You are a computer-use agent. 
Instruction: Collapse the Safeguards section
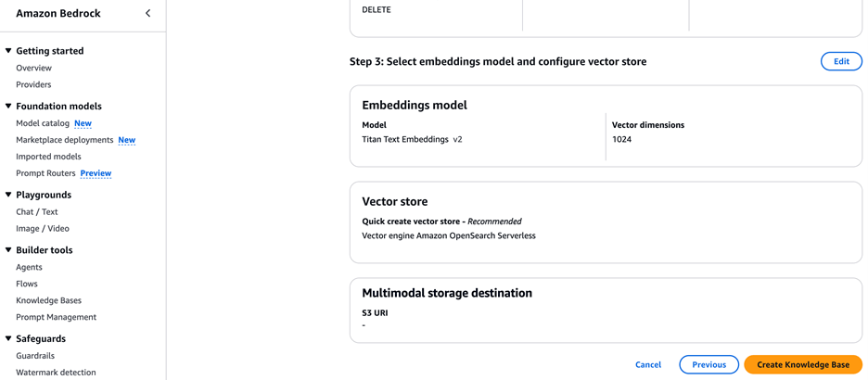point(8,339)
